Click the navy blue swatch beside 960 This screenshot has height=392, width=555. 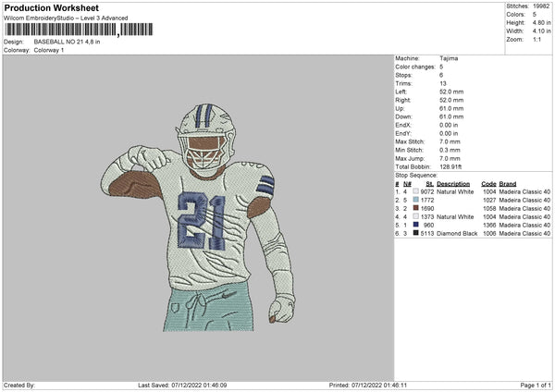pyautogui.click(x=415, y=225)
